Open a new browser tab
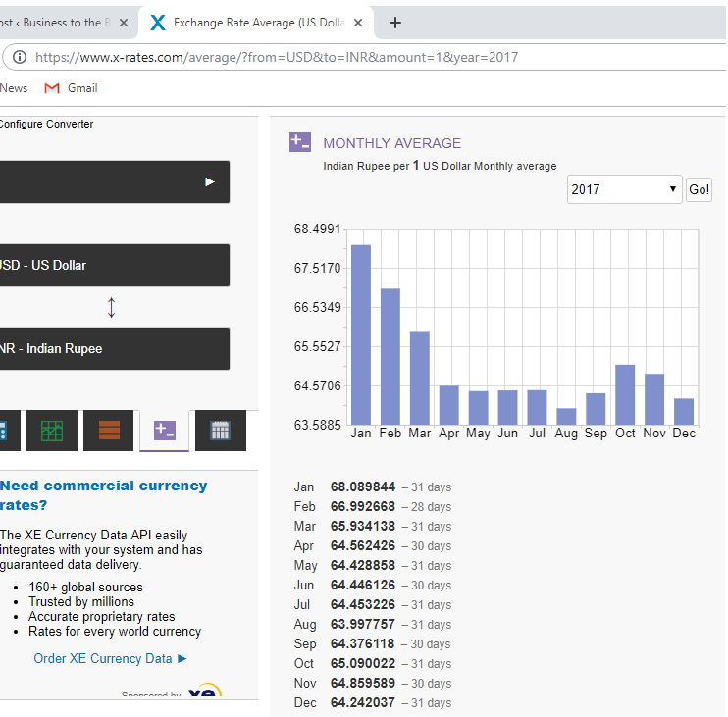The image size is (728, 717). coord(395,23)
